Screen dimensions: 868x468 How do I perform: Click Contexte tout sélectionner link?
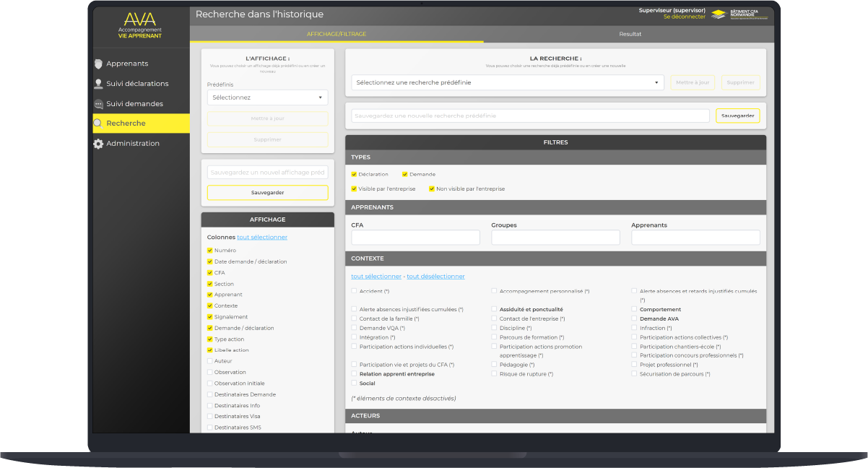click(376, 277)
